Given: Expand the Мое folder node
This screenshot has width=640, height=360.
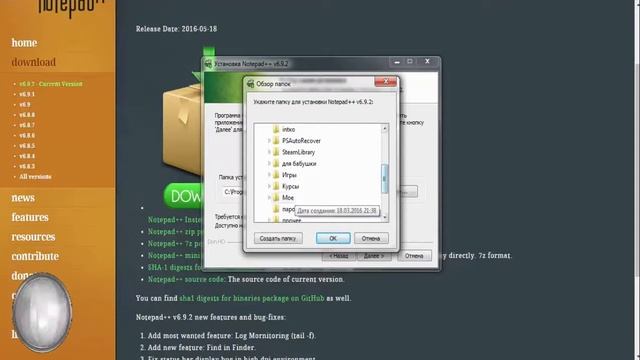Looking at the screenshot, I should coord(269,198).
